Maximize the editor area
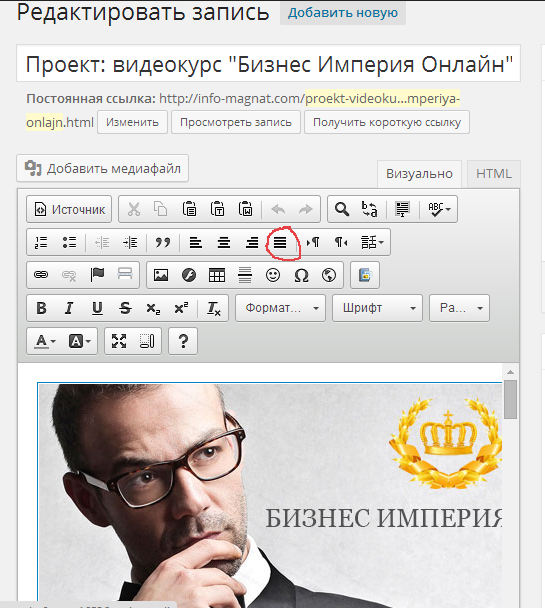This screenshot has height=608, width=545. (x=119, y=341)
